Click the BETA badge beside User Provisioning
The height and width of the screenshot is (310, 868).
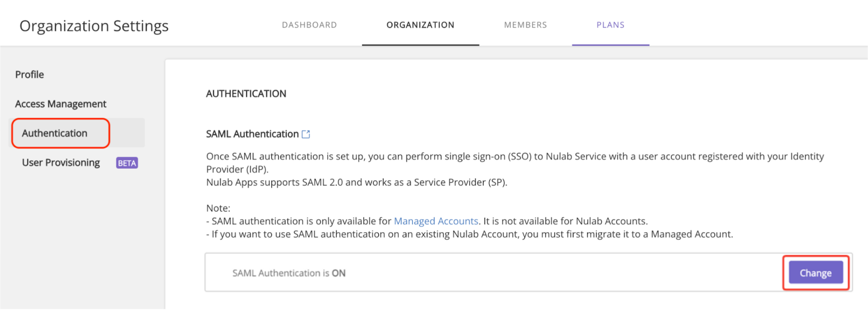(127, 163)
